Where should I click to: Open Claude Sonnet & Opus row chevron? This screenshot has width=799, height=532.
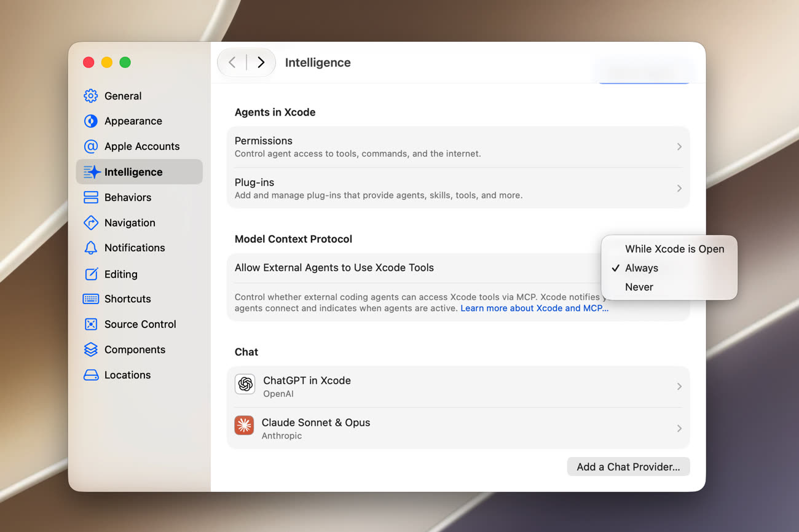coord(679,428)
